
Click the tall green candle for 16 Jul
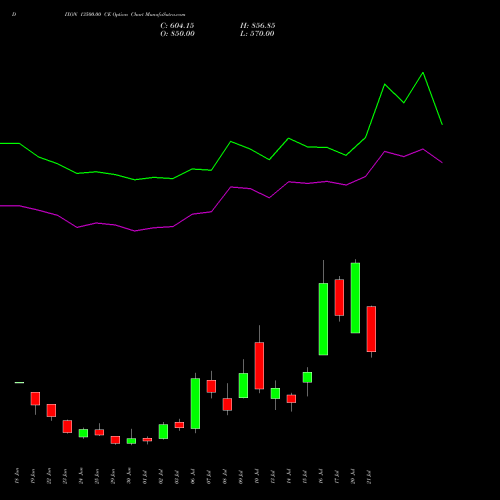[323, 319]
